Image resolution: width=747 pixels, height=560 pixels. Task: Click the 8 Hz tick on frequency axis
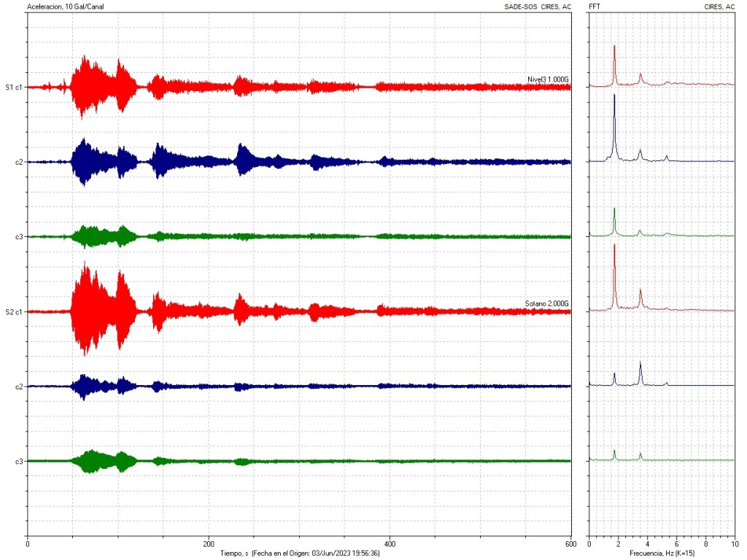705,544
